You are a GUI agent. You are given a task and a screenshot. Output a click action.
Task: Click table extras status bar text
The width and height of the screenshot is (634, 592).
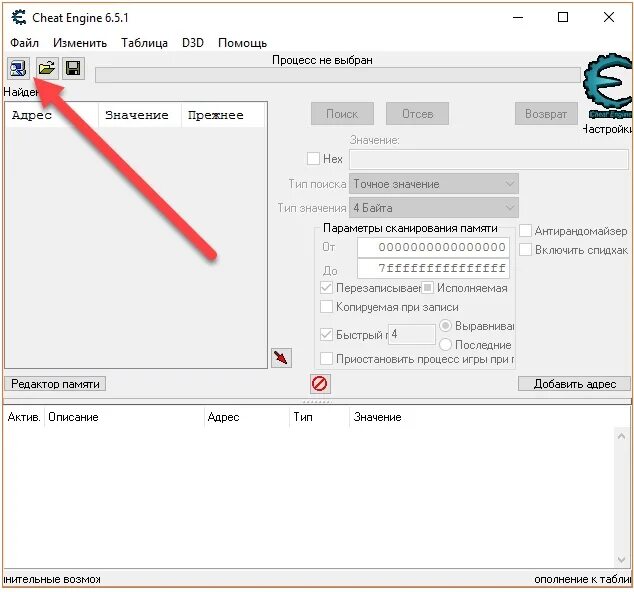point(582,579)
